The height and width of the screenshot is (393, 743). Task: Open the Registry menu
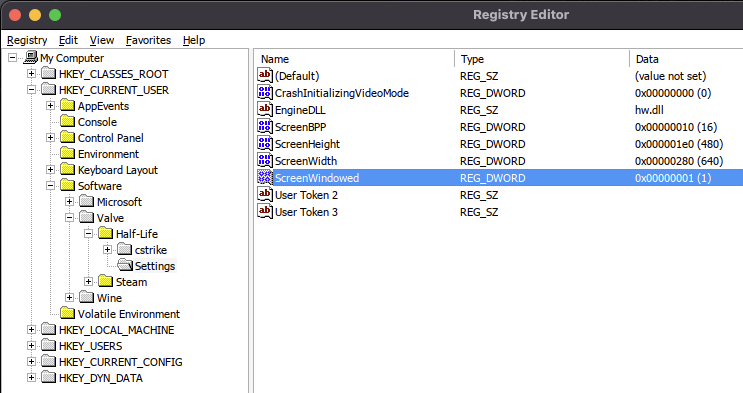point(27,40)
